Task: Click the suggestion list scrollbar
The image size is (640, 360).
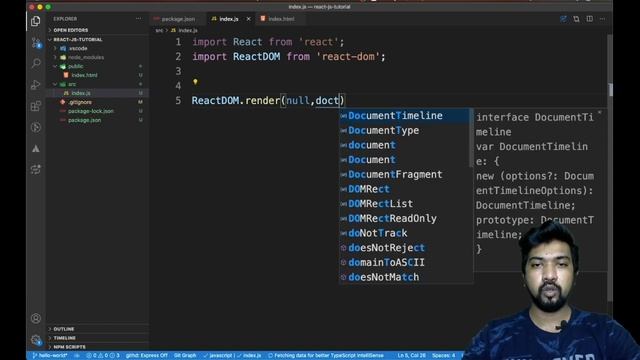Action: click(471, 138)
